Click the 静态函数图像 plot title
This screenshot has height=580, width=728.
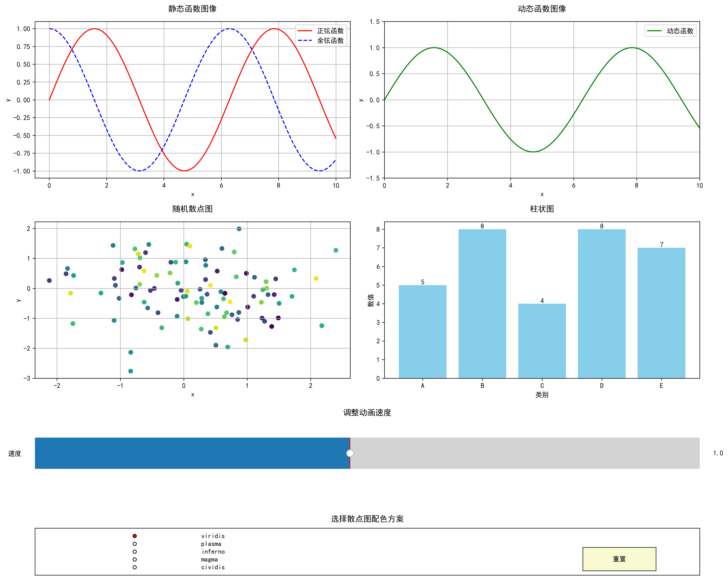(x=193, y=9)
